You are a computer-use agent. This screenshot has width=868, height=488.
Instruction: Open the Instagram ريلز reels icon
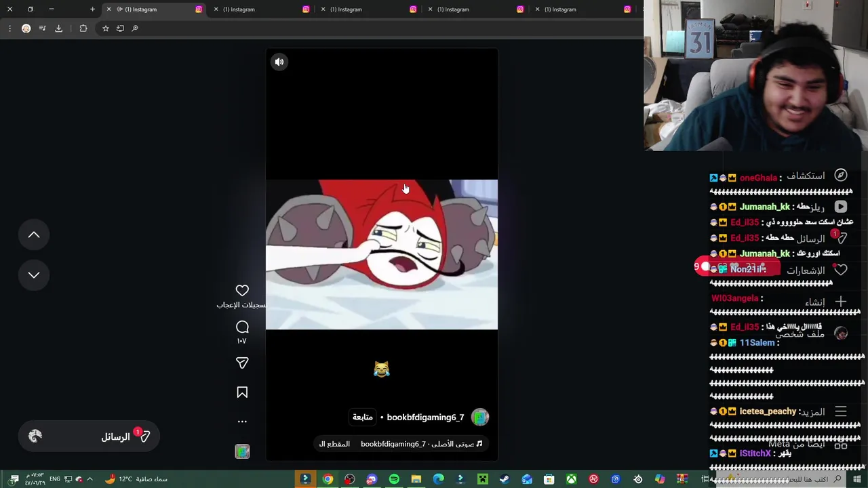coord(841,207)
